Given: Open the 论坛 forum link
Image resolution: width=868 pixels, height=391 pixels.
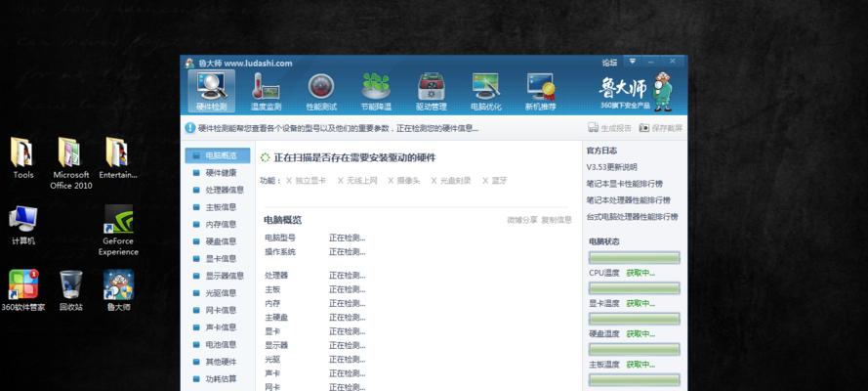Looking at the screenshot, I should 609,63.
